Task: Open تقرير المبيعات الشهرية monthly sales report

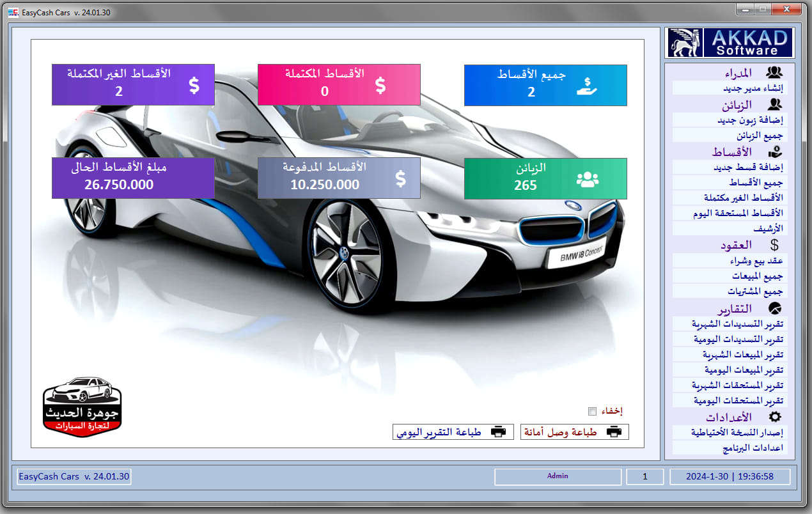Action: click(730, 355)
